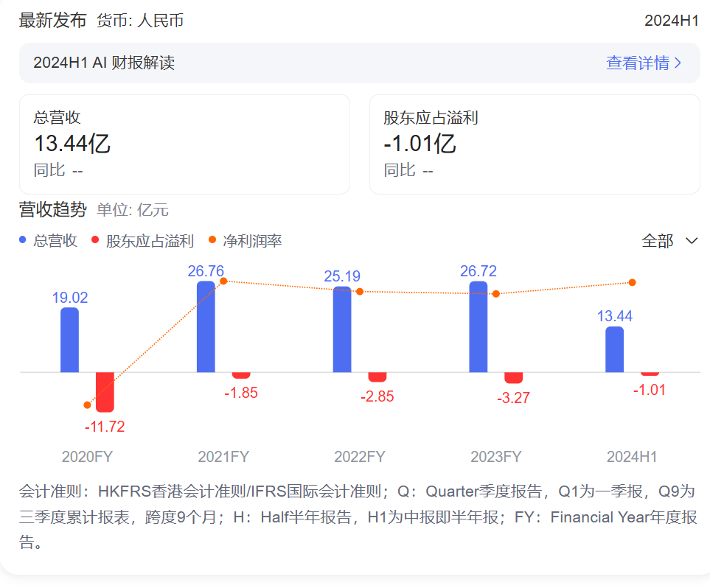Select the 2023FY revenue bar 26.72
The height and width of the screenshot is (588, 710).
478,326
